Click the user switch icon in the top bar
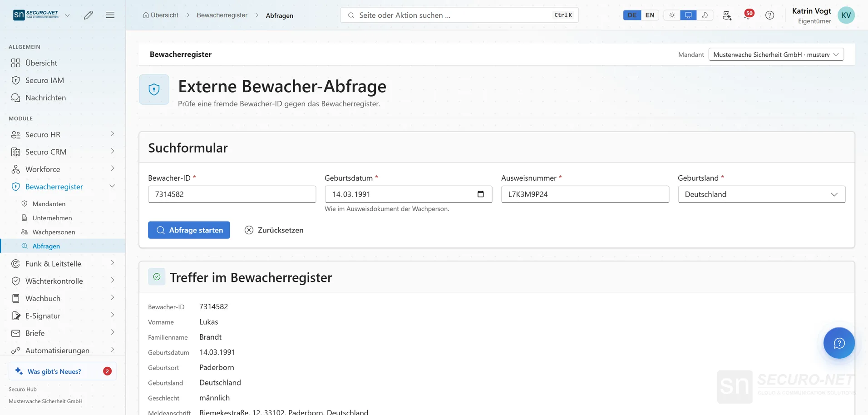 point(727,15)
